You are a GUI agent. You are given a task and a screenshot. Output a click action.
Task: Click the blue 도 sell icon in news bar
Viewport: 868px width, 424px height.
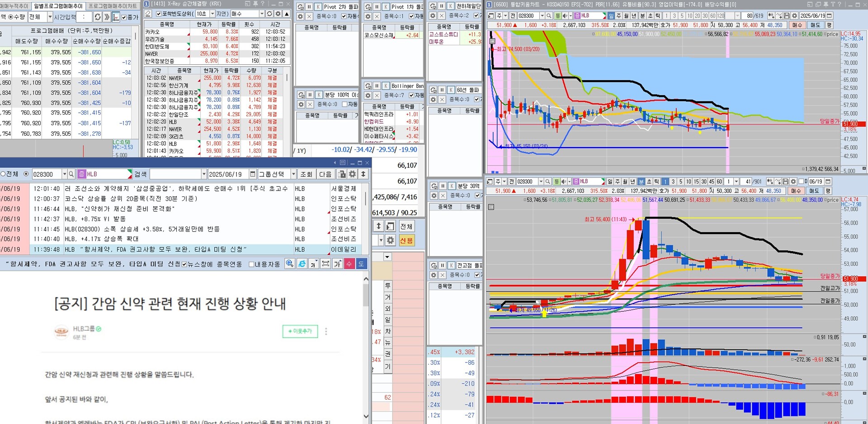coord(361,264)
